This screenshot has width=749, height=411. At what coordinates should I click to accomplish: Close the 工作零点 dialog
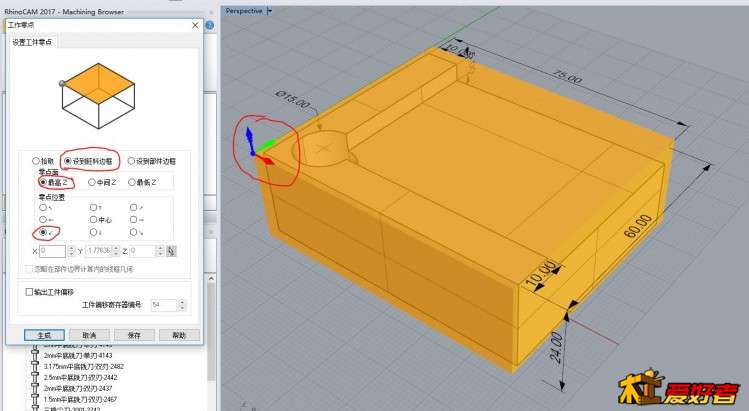point(195,25)
